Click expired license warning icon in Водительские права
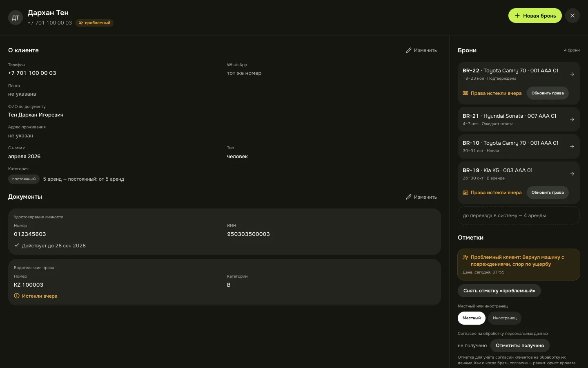The width and height of the screenshot is (588, 368). point(17,296)
